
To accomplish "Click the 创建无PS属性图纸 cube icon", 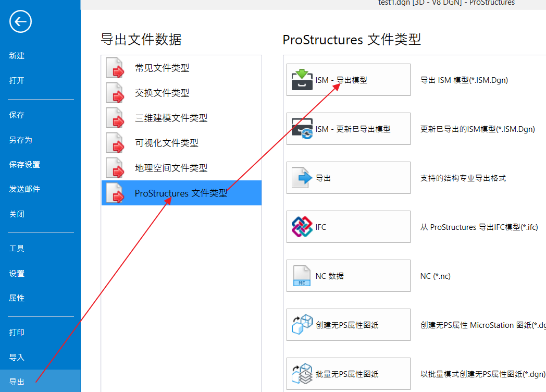I will pyautogui.click(x=302, y=325).
